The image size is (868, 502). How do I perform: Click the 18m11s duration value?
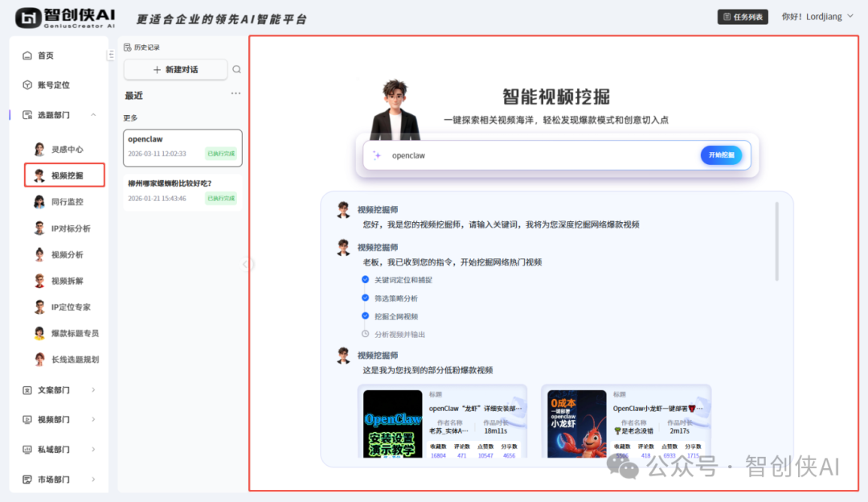click(x=495, y=430)
